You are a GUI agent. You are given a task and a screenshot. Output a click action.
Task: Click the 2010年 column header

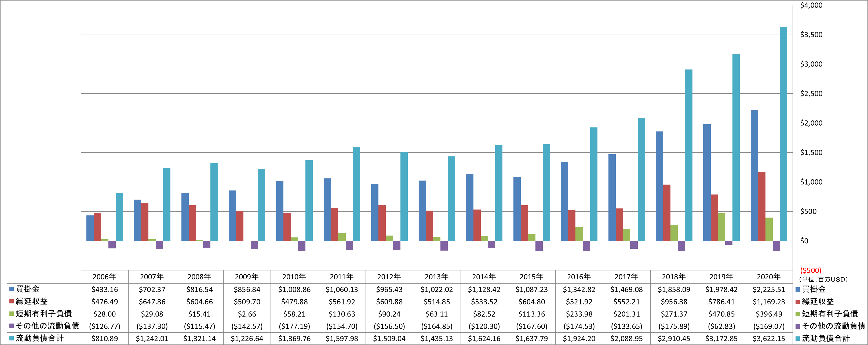point(294,277)
